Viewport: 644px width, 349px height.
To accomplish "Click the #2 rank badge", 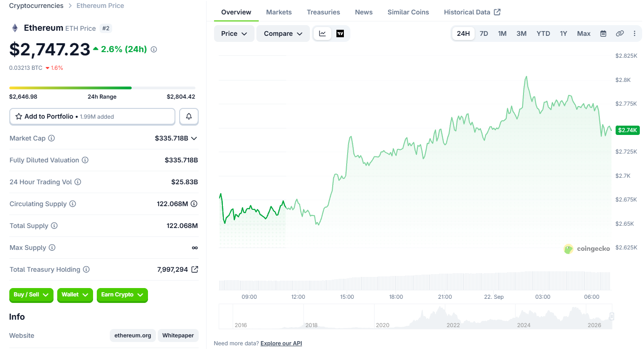I will 106,28.
